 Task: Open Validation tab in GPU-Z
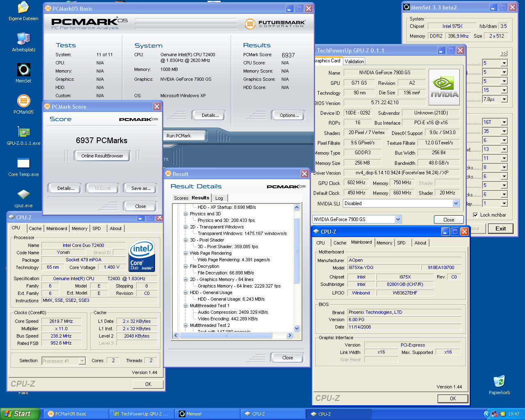(x=354, y=61)
